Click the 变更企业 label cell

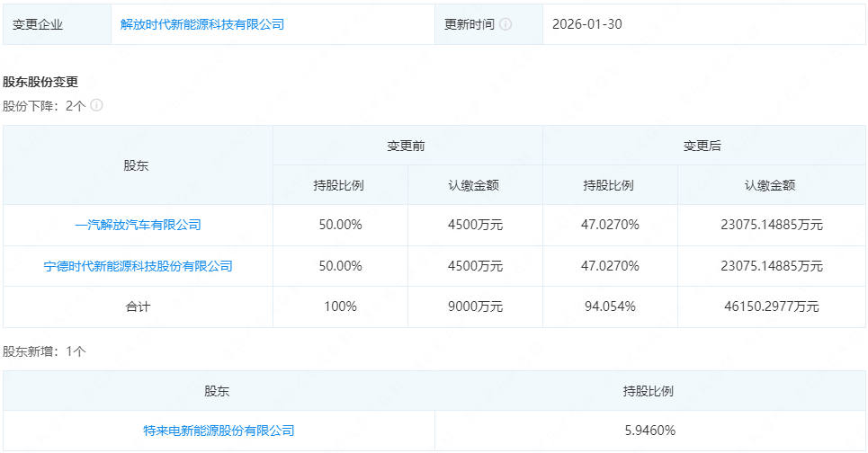[x=57, y=24]
